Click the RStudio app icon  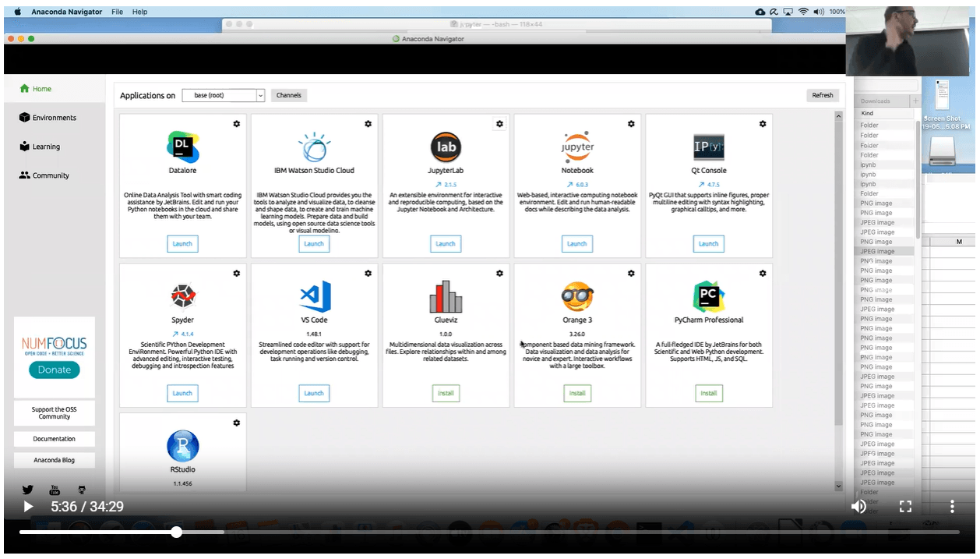tap(182, 446)
